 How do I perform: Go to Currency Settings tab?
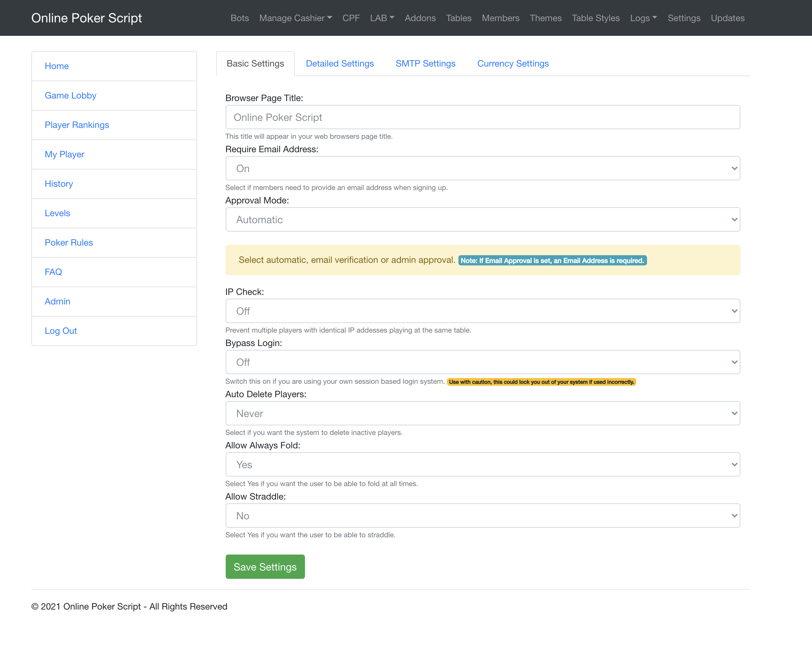(512, 64)
